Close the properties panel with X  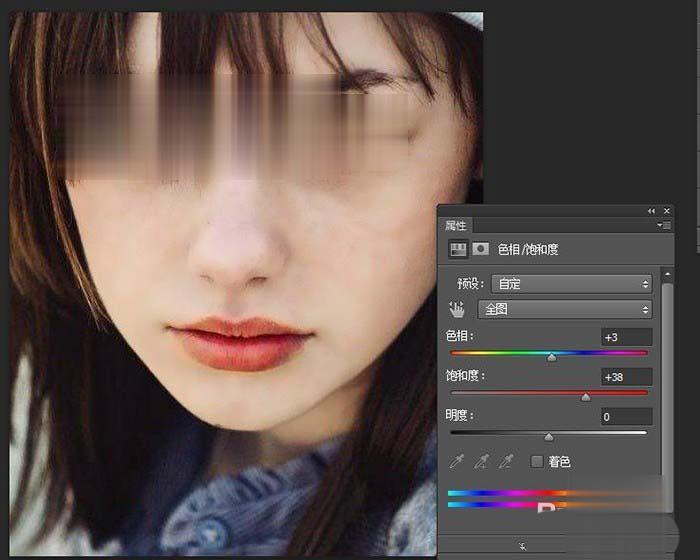pos(667,211)
